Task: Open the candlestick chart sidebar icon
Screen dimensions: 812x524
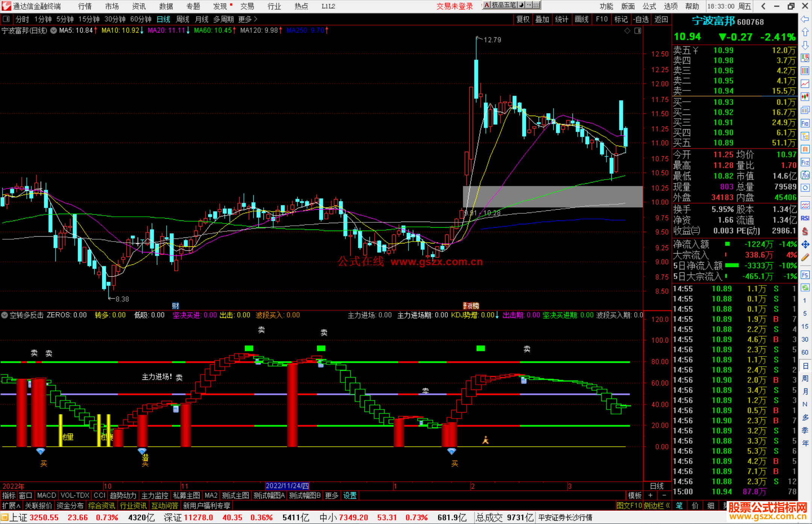Action: (805, 97)
